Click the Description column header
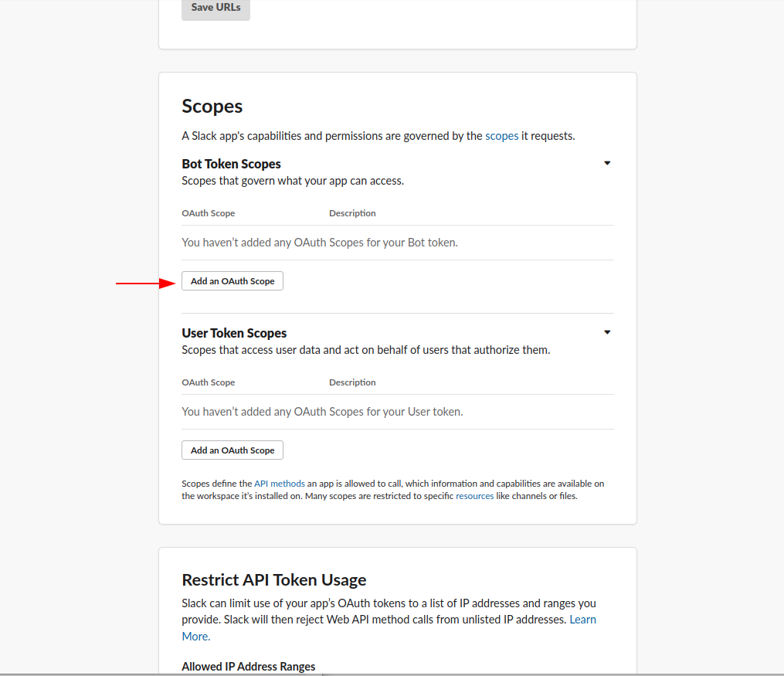Viewport: 784px width, 676px height. [x=352, y=212]
